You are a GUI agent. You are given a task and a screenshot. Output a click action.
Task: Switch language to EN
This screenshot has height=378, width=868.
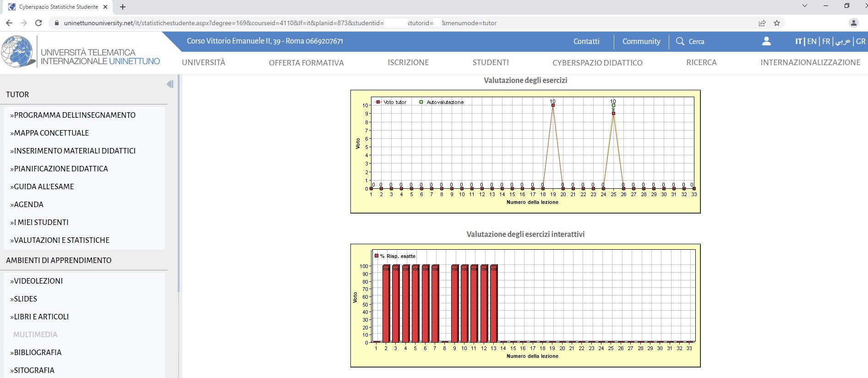point(812,41)
